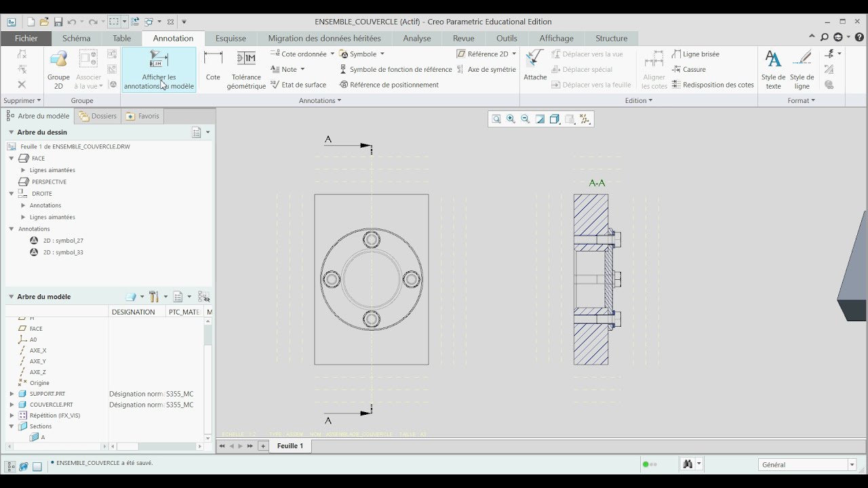The width and height of the screenshot is (868, 488).
Task: Open Style de texte
Action: 773,70
